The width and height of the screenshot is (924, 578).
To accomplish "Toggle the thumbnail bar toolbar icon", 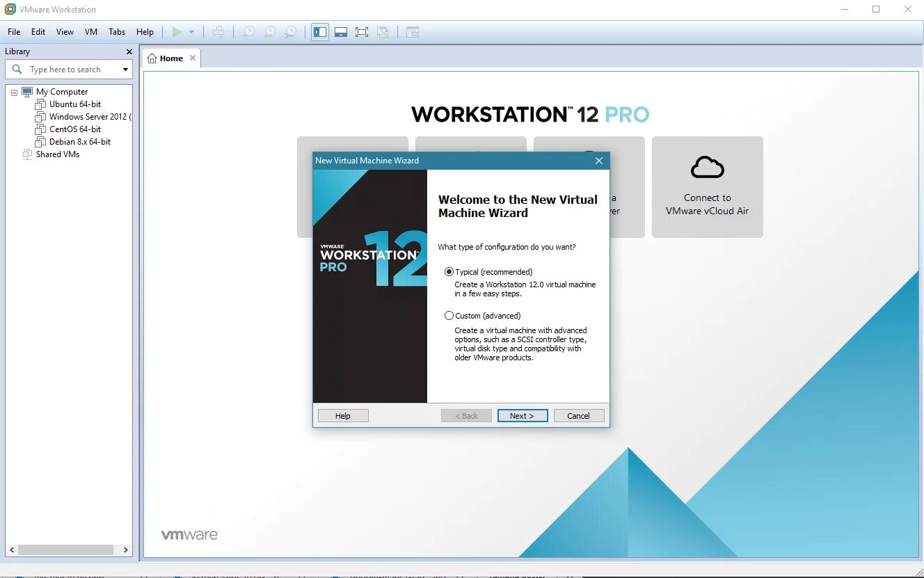I will (341, 32).
